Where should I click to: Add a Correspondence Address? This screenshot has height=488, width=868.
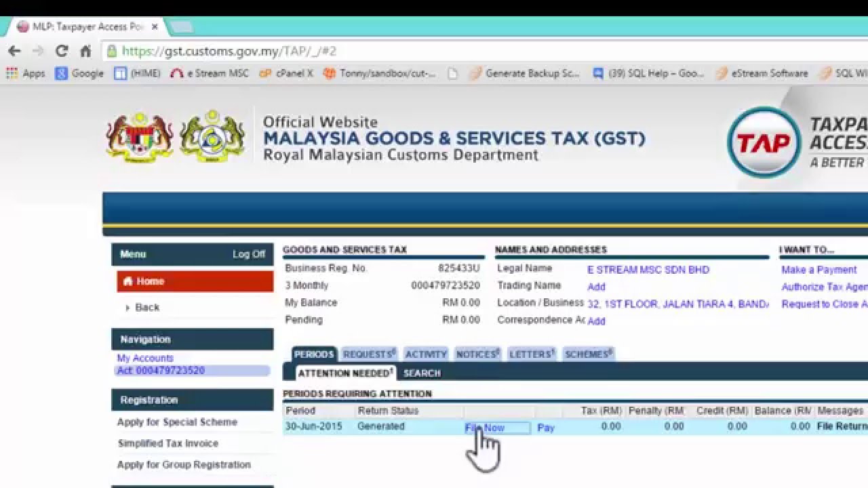pyautogui.click(x=596, y=321)
